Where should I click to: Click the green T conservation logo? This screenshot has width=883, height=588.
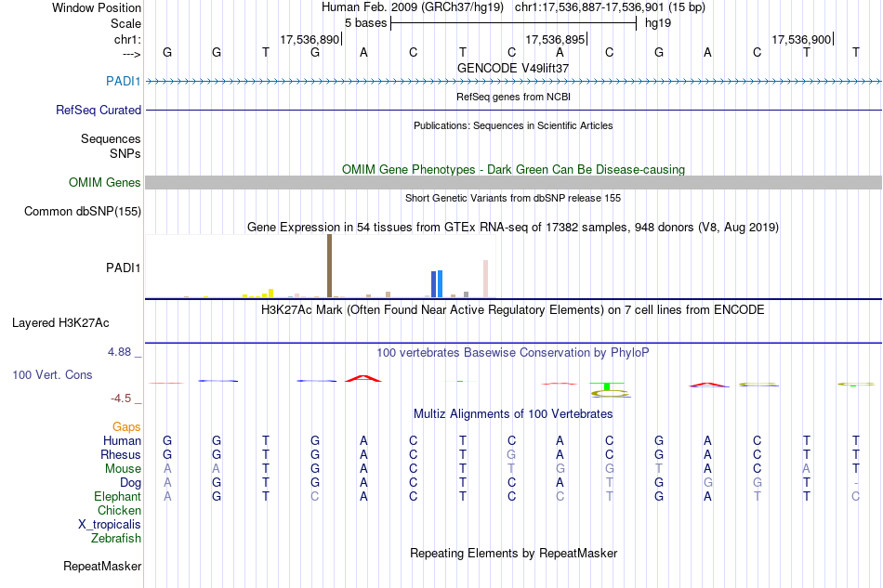[607, 386]
